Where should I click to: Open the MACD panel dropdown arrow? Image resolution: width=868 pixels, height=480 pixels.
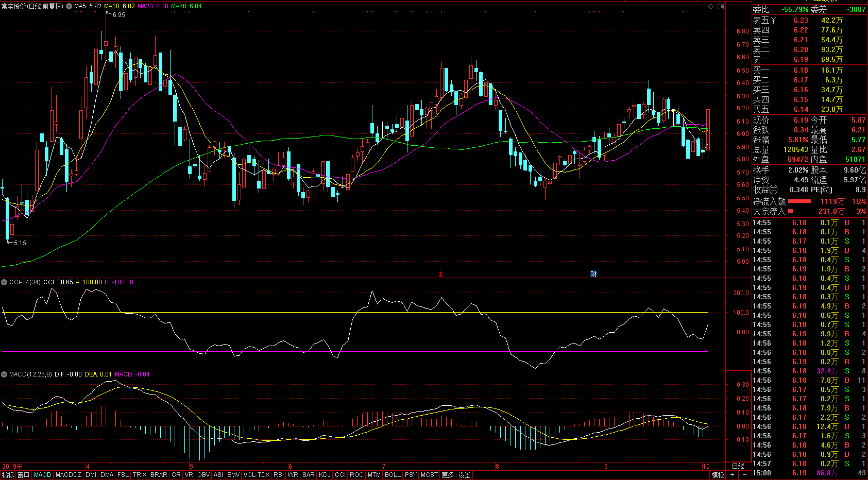pos(4,374)
